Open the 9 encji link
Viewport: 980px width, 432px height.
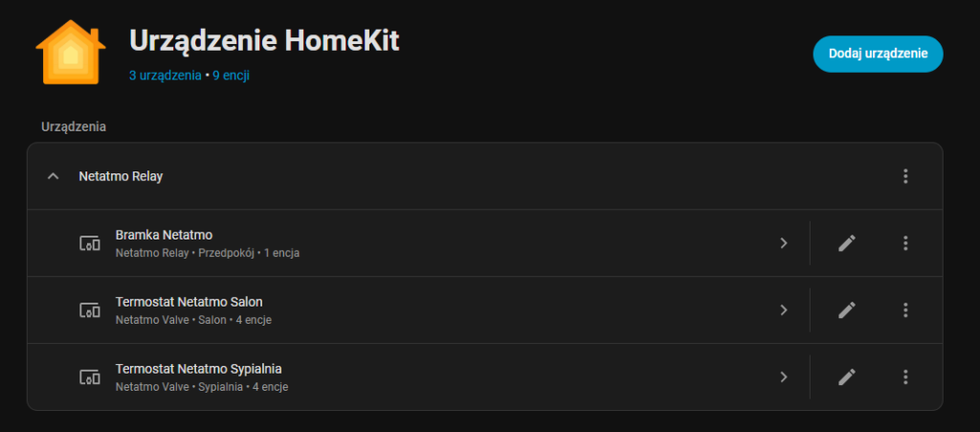(x=231, y=75)
